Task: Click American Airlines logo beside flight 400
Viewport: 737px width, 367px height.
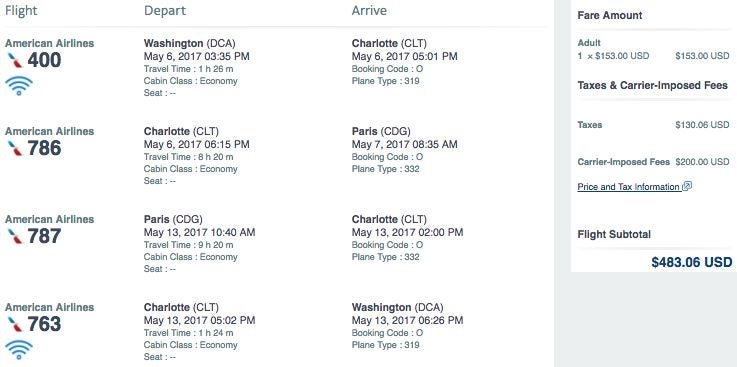Action: pyautogui.click(x=15, y=60)
